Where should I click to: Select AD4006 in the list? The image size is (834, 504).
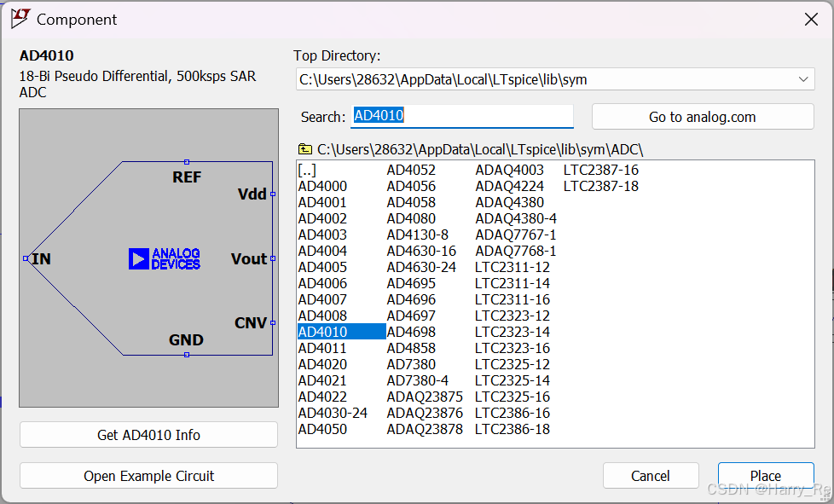tap(322, 283)
